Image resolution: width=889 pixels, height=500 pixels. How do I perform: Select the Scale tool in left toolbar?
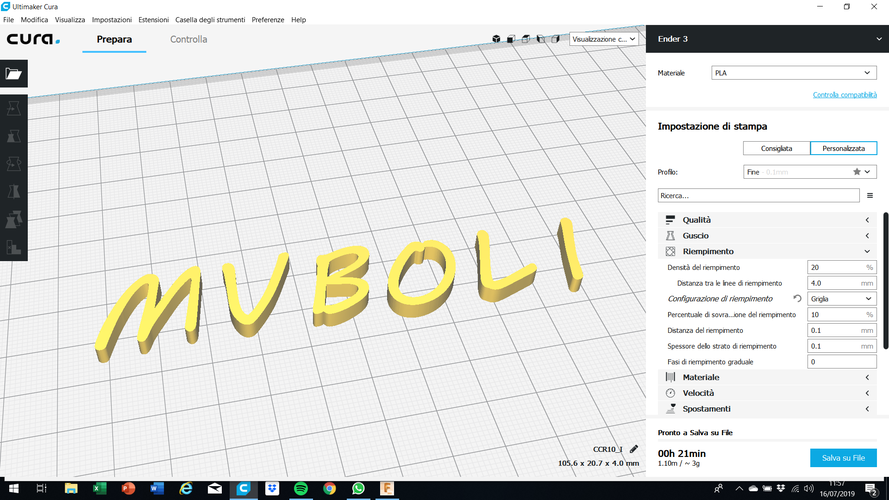[14, 136]
